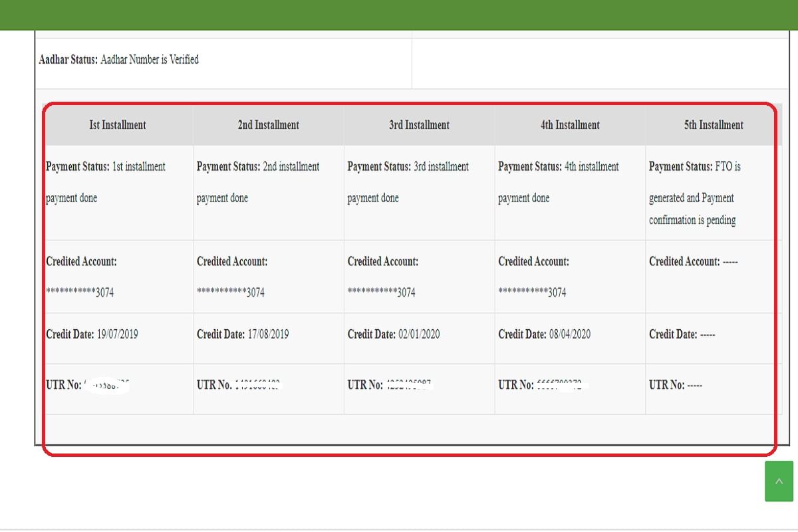Select the 3rd Installment column header
This screenshot has height=532, width=798.
tap(418, 125)
